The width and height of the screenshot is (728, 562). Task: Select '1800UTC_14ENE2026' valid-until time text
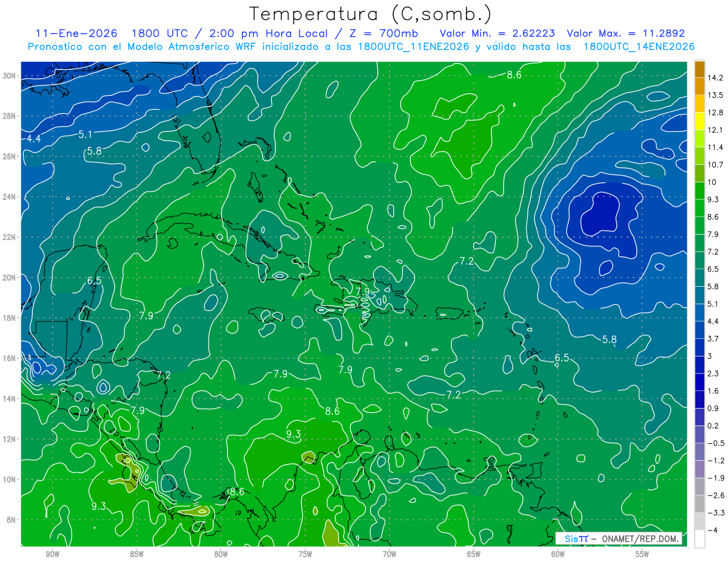pyautogui.click(x=639, y=47)
